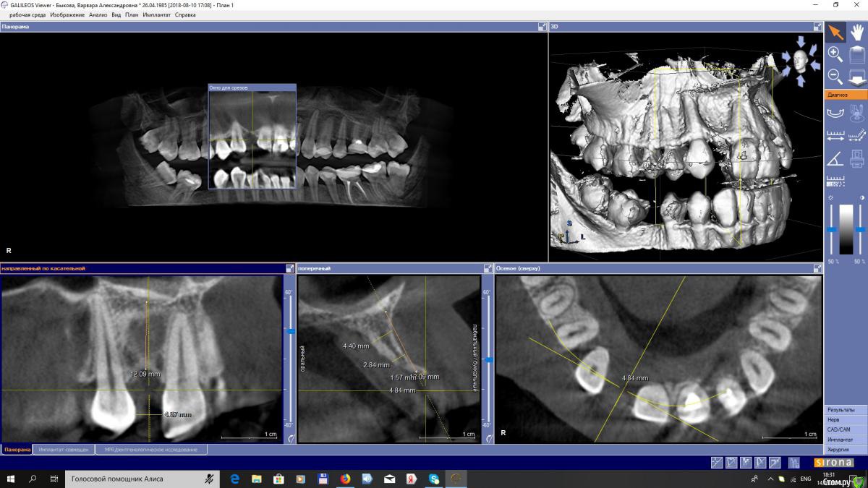
Task: Switch to the MPR/рентгенологическое исследование tab
Action: 150,450
